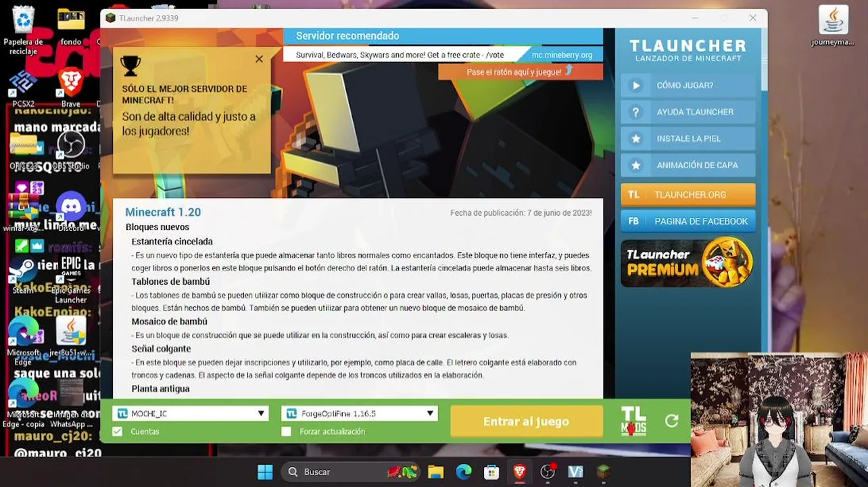Click the INSTALE LA PIEL menu button

688,139
